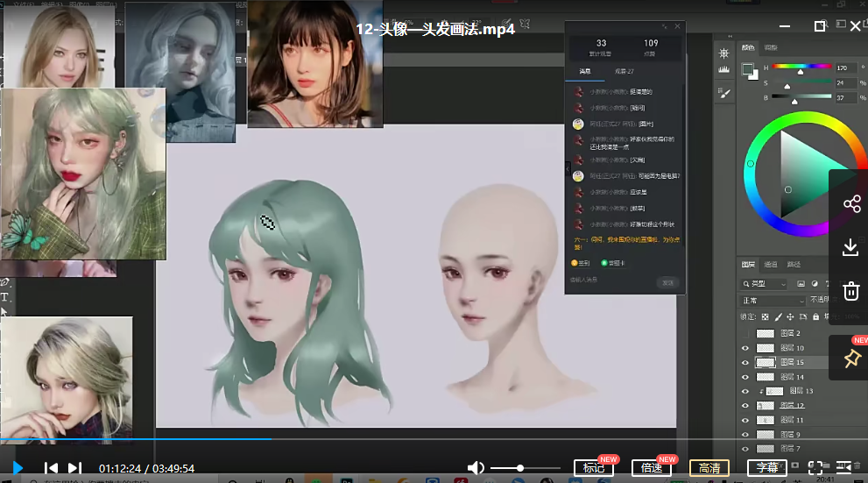Viewport: 868px width, 483px height.
Task: Click the 字幕 subtitle button
Action: [x=766, y=468]
